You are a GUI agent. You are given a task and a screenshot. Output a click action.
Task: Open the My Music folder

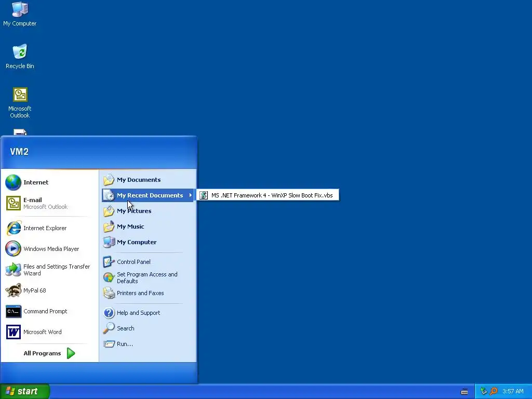[x=148, y=227]
